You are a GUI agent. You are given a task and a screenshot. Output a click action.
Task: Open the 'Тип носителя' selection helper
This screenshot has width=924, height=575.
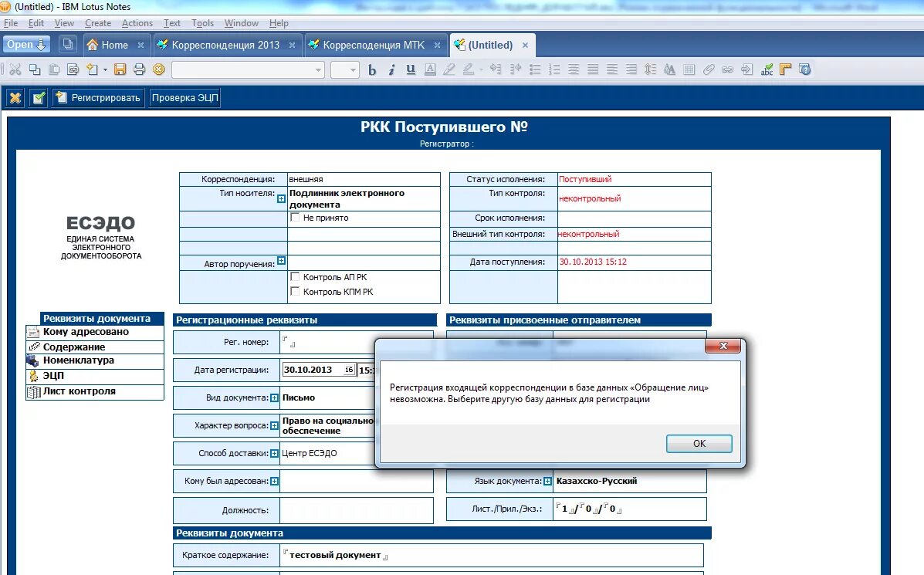[x=281, y=199]
